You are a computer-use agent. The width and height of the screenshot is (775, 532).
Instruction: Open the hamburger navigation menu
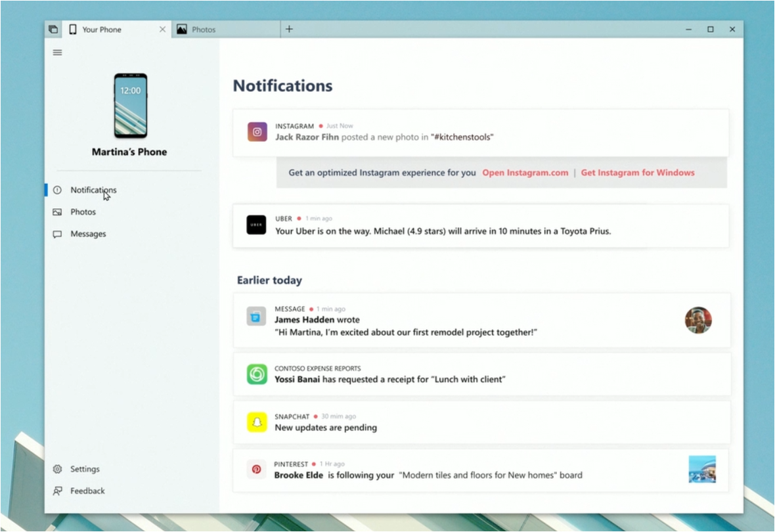(x=57, y=53)
